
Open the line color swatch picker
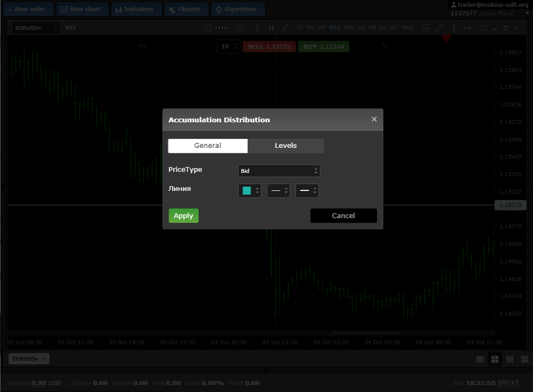(249, 190)
